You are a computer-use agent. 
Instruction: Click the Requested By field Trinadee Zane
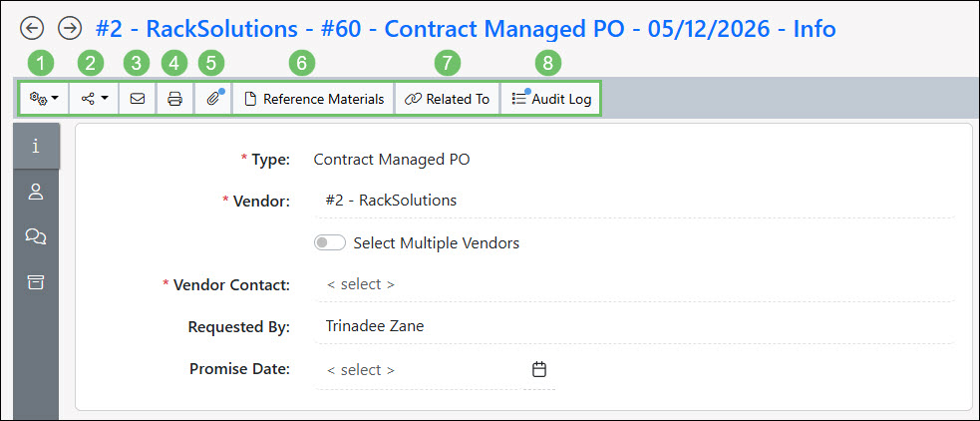pos(634,326)
